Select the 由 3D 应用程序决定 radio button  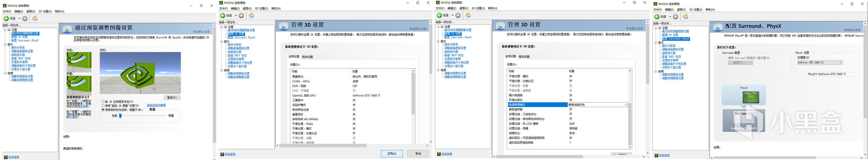[x=103, y=101]
